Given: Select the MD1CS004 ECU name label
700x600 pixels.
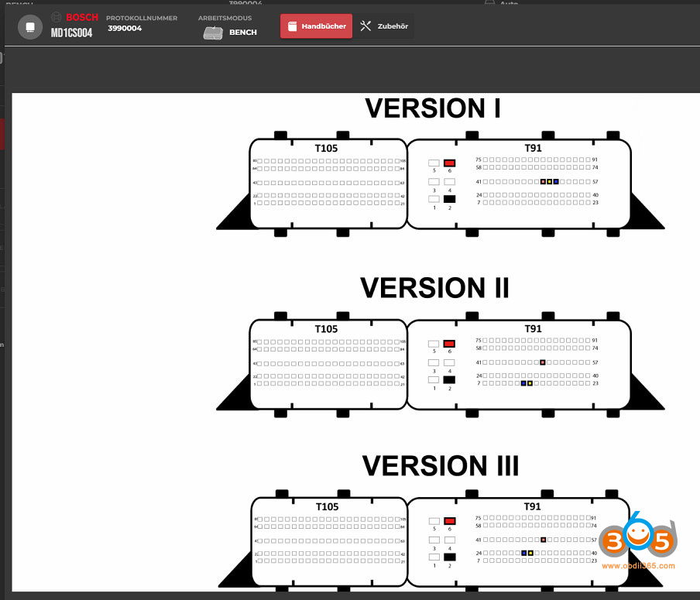Looking at the screenshot, I should [71, 33].
